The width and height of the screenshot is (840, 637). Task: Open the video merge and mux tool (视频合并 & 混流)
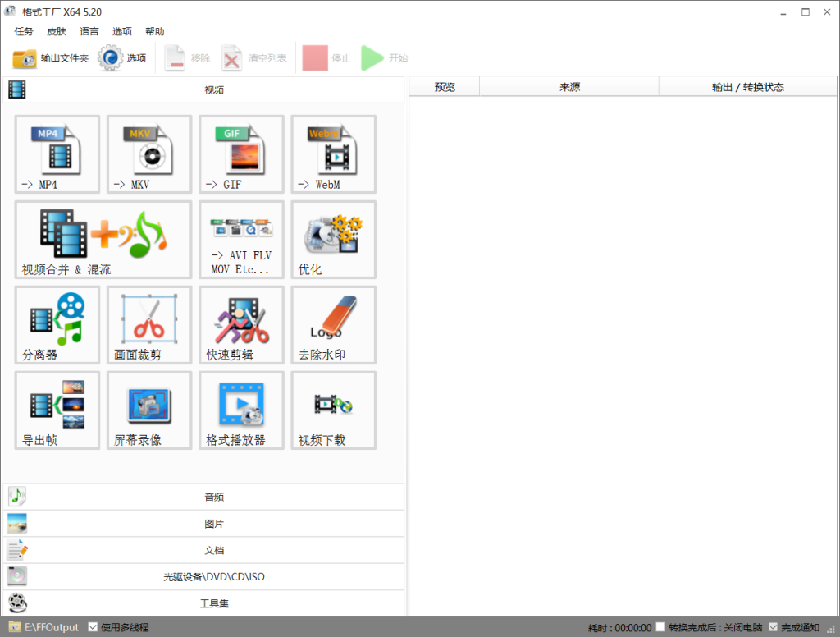click(x=103, y=239)
